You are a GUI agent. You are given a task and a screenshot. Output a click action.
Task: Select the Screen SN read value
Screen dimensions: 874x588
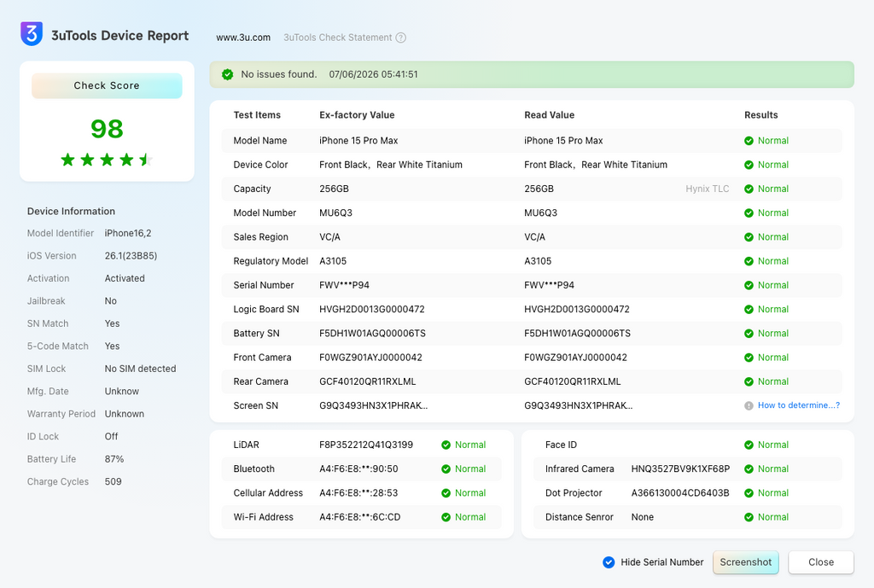579,405
